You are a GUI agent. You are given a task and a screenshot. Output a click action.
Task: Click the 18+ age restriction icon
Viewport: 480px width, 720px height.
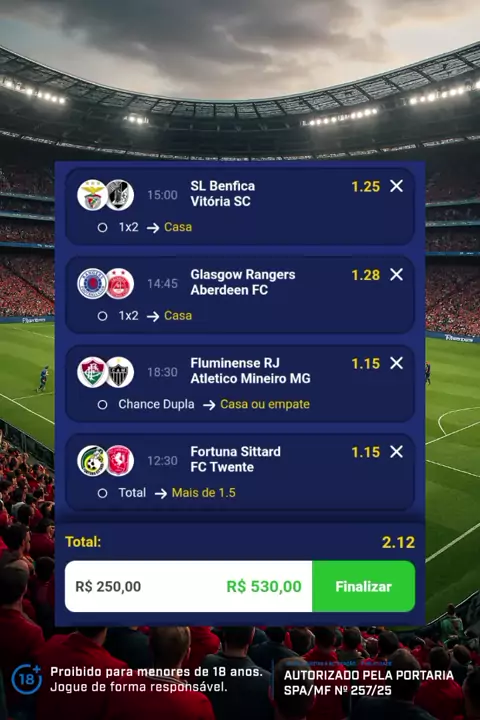click(x=26, y=679)
